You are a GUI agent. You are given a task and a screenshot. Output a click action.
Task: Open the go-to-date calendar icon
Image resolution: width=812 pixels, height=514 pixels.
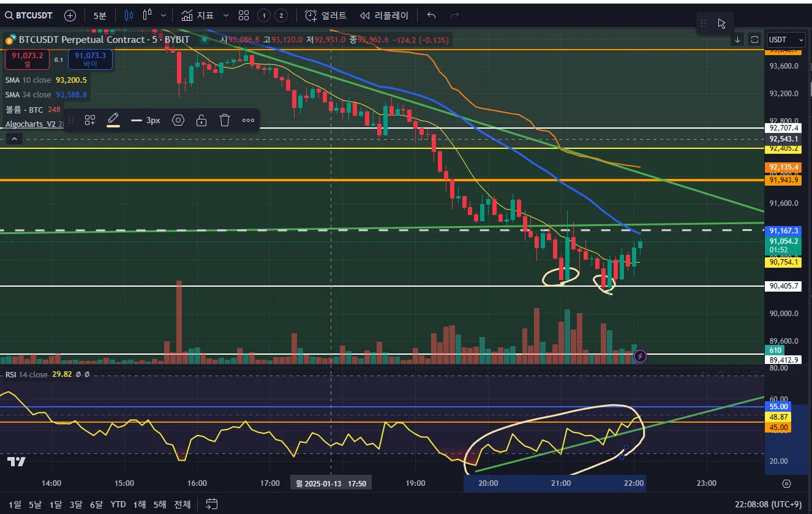tap(212, 504)
